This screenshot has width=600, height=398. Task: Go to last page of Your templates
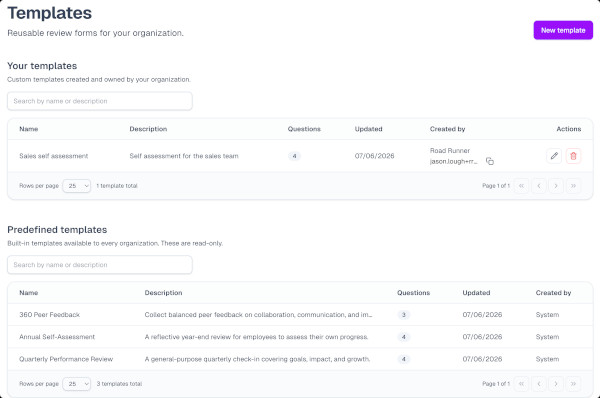(x=573, y=186)
